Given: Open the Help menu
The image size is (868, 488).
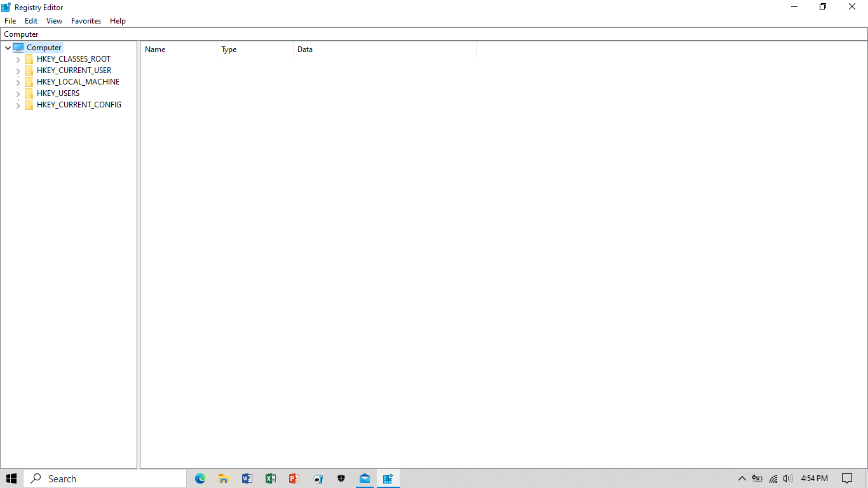Looking at the screenshot, I should click(x=118, y=21).
